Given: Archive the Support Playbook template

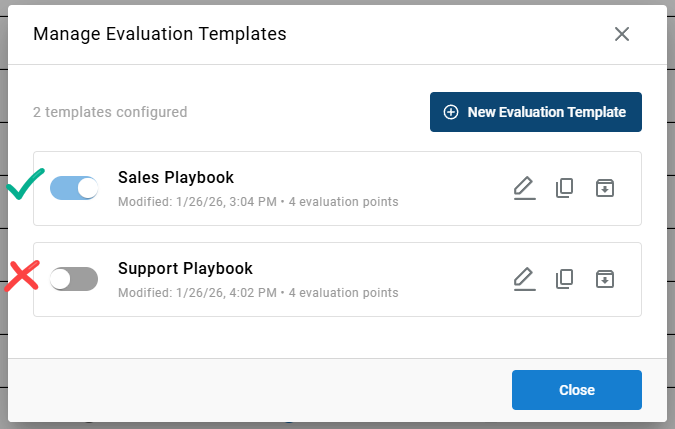Looking at the screenshot, I should tap(604, 279).
